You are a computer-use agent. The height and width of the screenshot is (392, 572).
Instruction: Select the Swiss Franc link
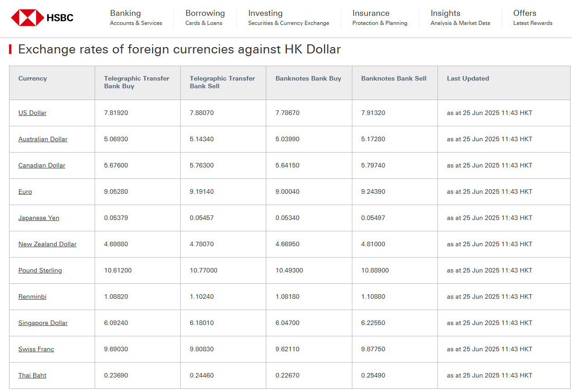36,349
